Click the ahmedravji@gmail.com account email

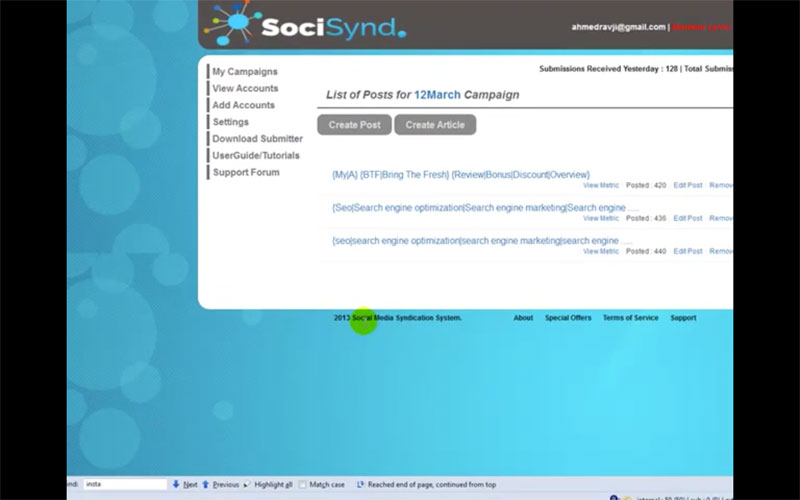pos(618,27)
